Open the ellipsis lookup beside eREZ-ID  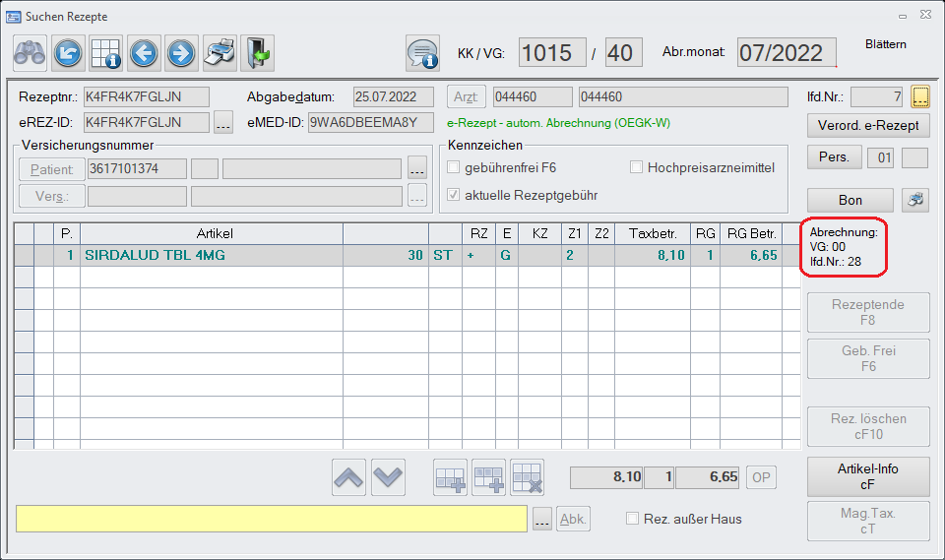point(223,123)
